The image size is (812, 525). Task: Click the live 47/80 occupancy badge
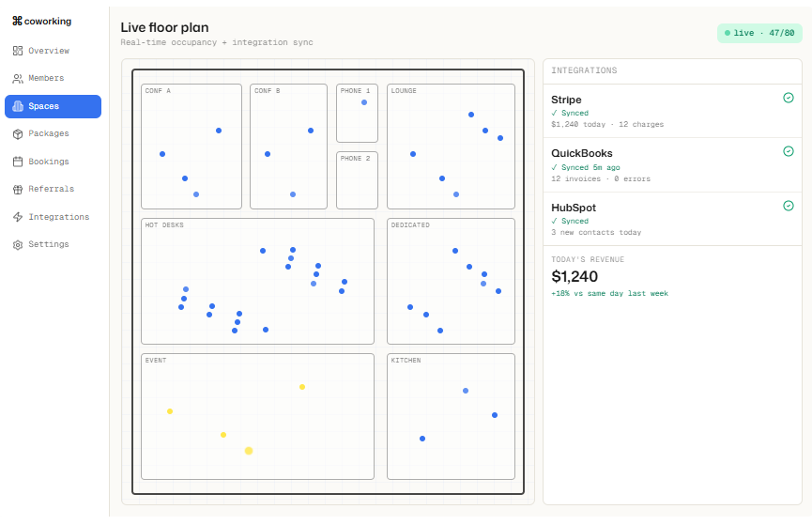(x=759, y=33)
